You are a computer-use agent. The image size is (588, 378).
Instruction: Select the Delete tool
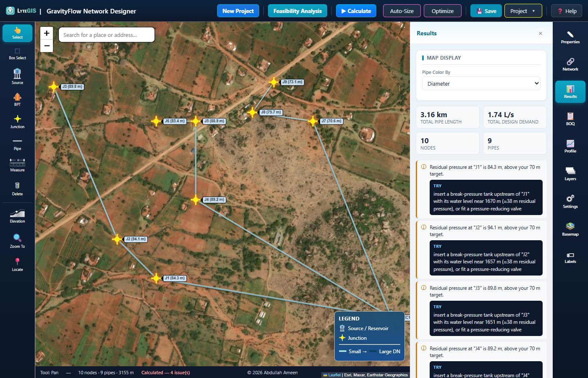17,189
